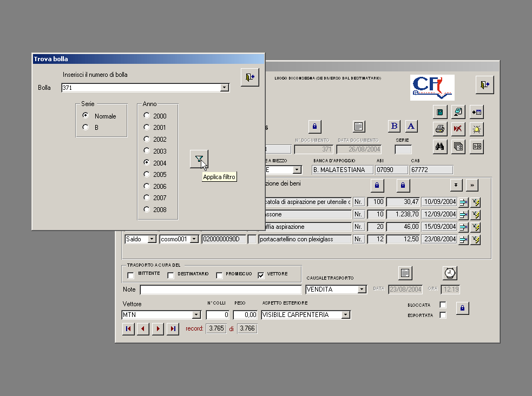Open the Saldo dropdown

[x=152, y=239]
